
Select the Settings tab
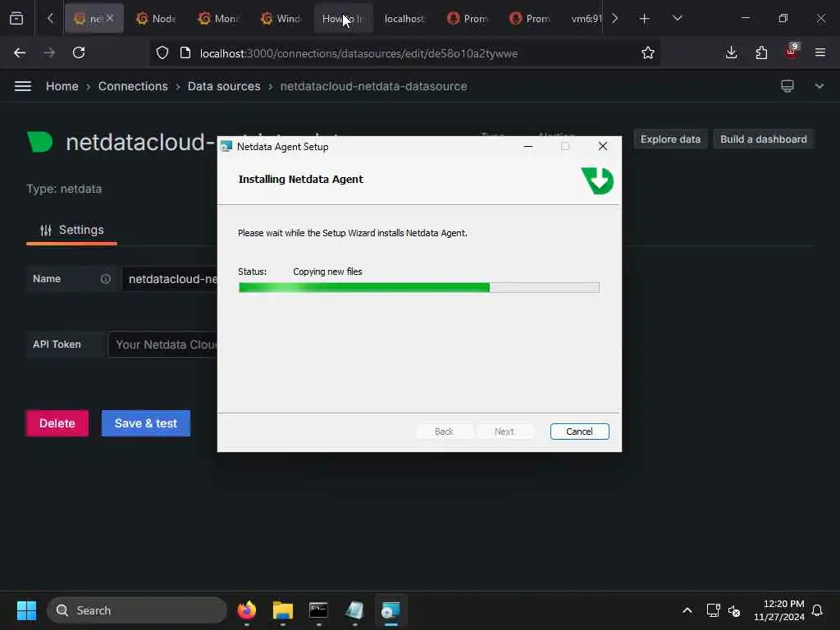point(72,231)
